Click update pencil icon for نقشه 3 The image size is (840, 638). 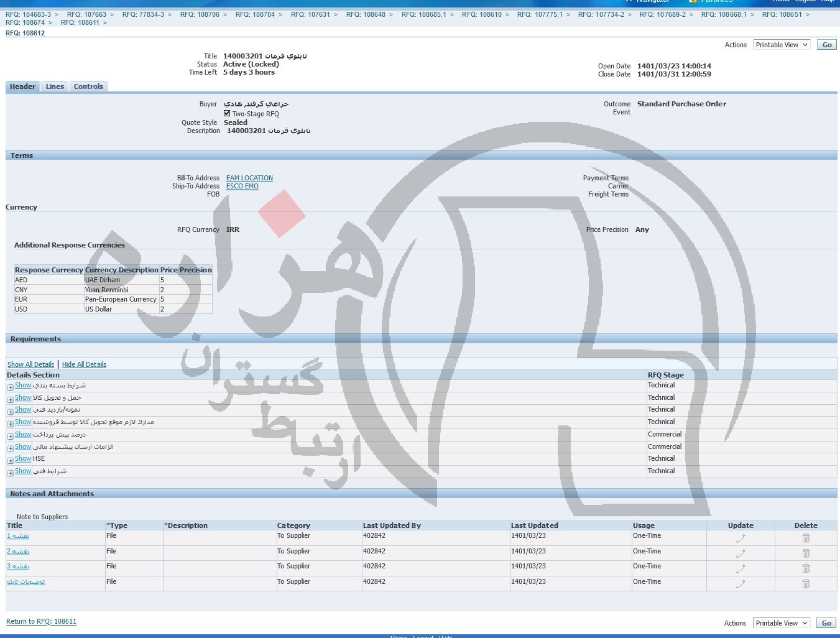click(x=741, y=568)
